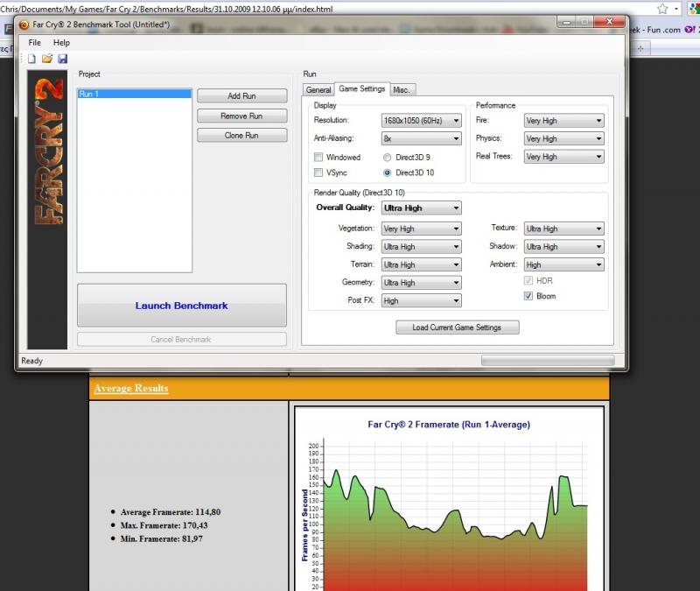700x591 pixels.
Task: Click the Average Results link in browser
Action: point(131,388)
